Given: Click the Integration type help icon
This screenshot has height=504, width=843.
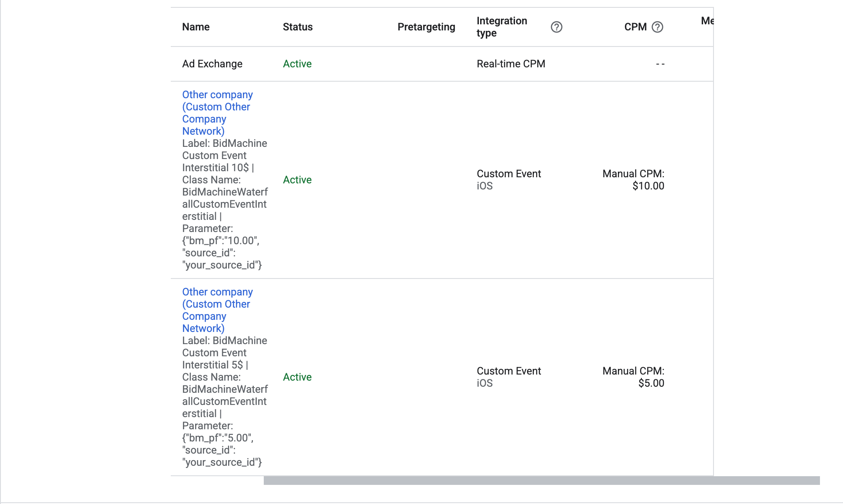Looking at the screenshot, I should [x=556, y=27].
